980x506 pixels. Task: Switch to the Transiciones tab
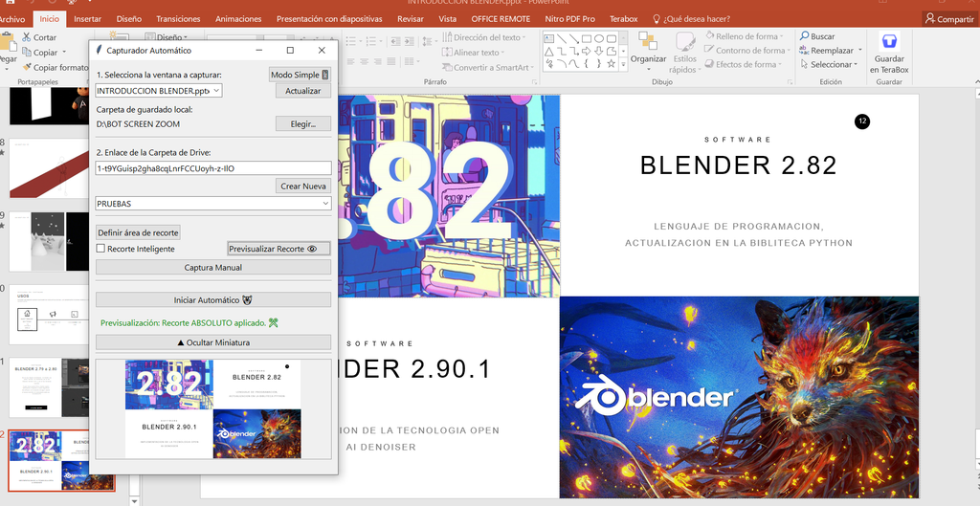[x=178, y=19]
